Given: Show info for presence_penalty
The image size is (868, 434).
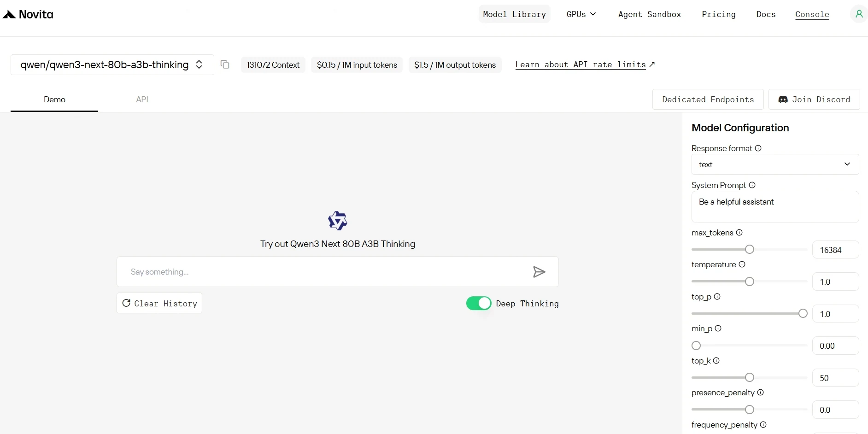Looking at the screenshot, I should (761, 393).
